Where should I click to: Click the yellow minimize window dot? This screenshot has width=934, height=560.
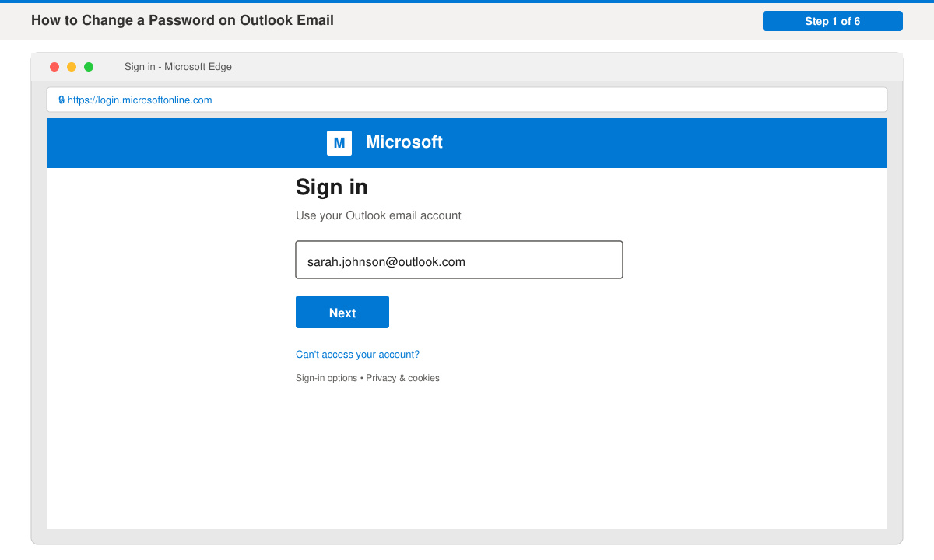point(72,67)
